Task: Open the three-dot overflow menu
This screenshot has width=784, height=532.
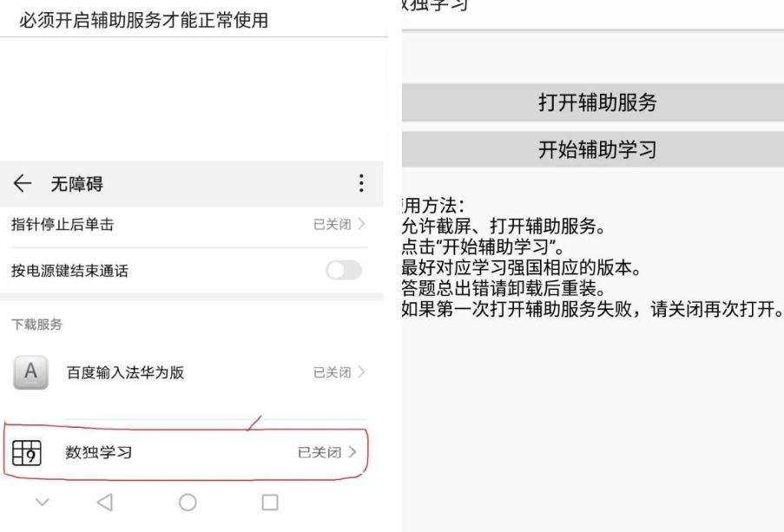Action: click(x=361, y=183)
